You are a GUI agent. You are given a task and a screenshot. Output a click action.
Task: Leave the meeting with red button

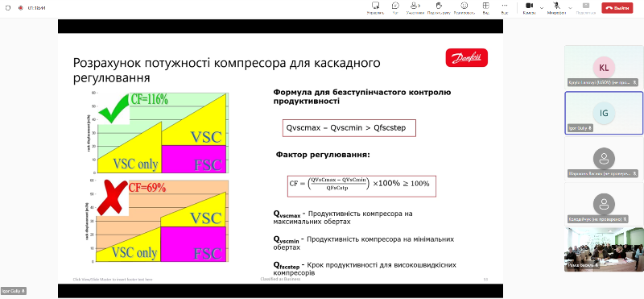point(617,8)
